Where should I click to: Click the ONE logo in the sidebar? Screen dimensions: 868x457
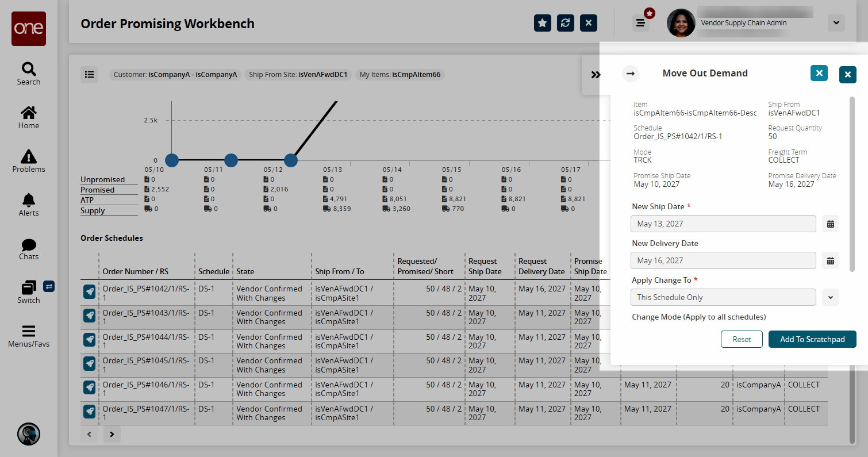pyautogui.click(x=29, y=29)
